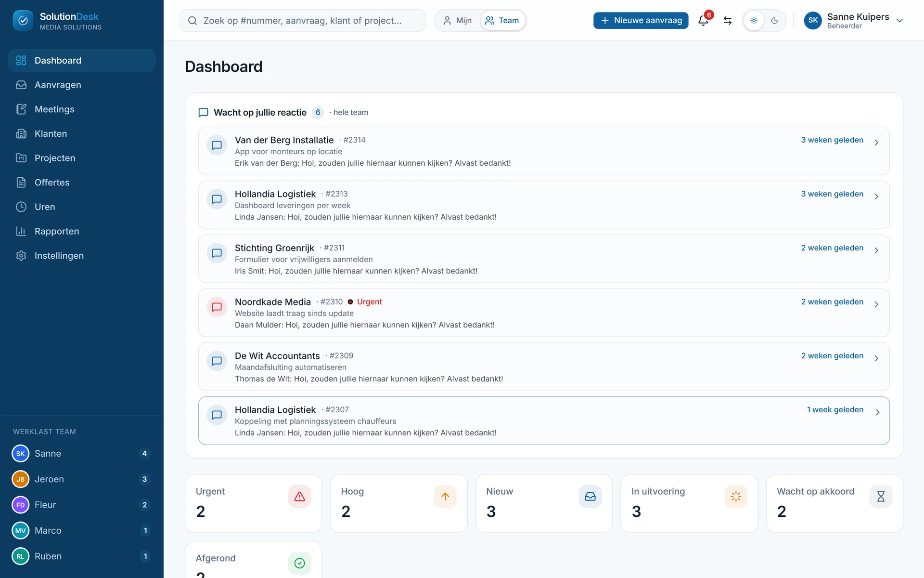The height and width of the screenshot is (578, 924).
Task: Click the In uitvoering spinner icon
Action: coord(736,496)
